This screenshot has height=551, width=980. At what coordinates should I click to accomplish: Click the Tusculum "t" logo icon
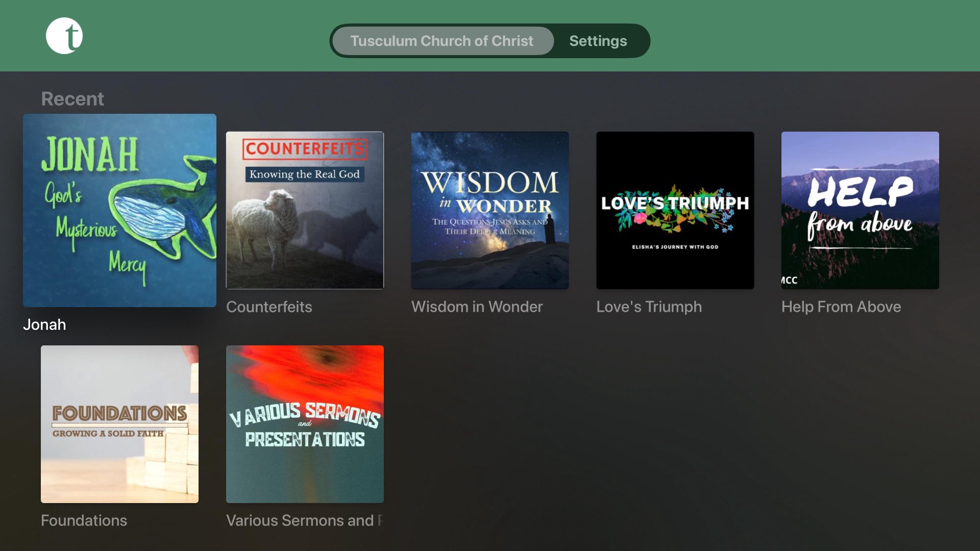pyautogui.click(x=64, y=36)
